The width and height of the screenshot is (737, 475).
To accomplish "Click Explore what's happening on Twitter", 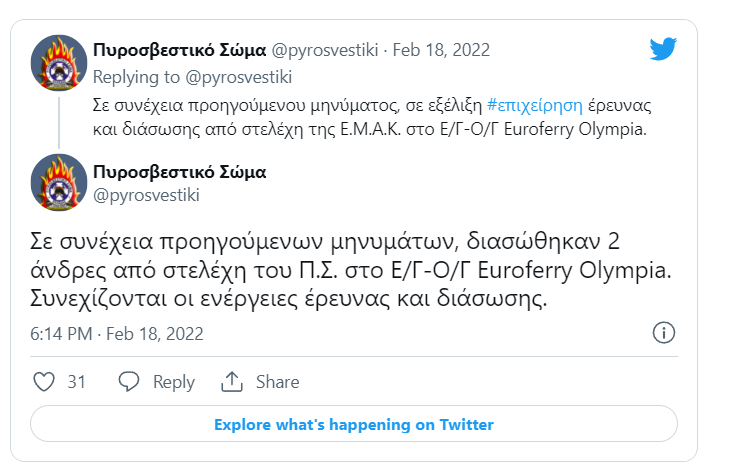I will click(354, 424).
